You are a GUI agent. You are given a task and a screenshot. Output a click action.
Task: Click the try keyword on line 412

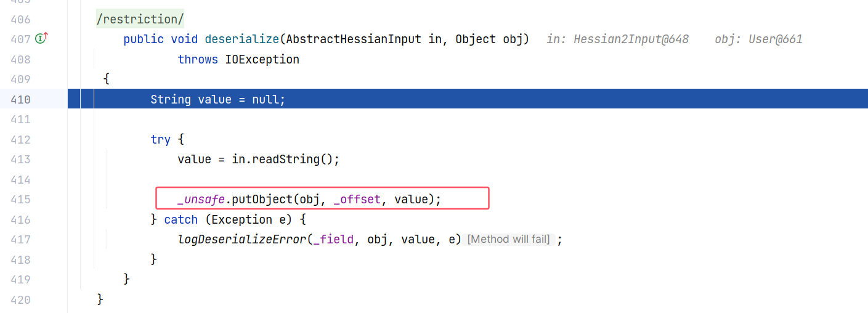click(160, 139)
